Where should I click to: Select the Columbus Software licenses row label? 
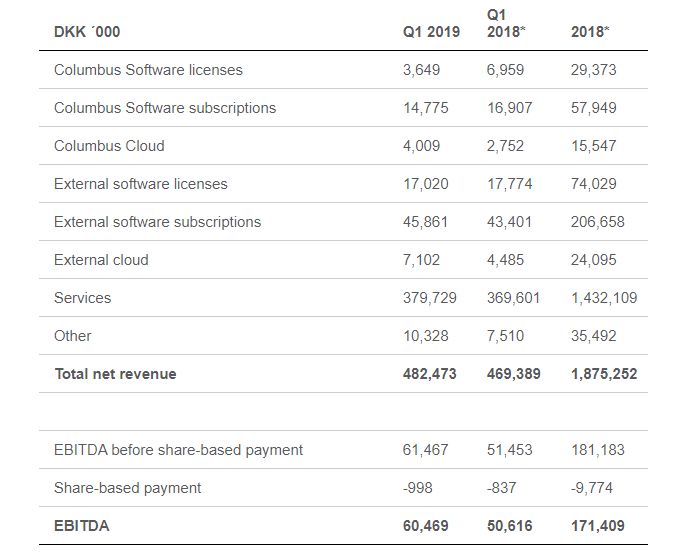(x=148, y=70)
